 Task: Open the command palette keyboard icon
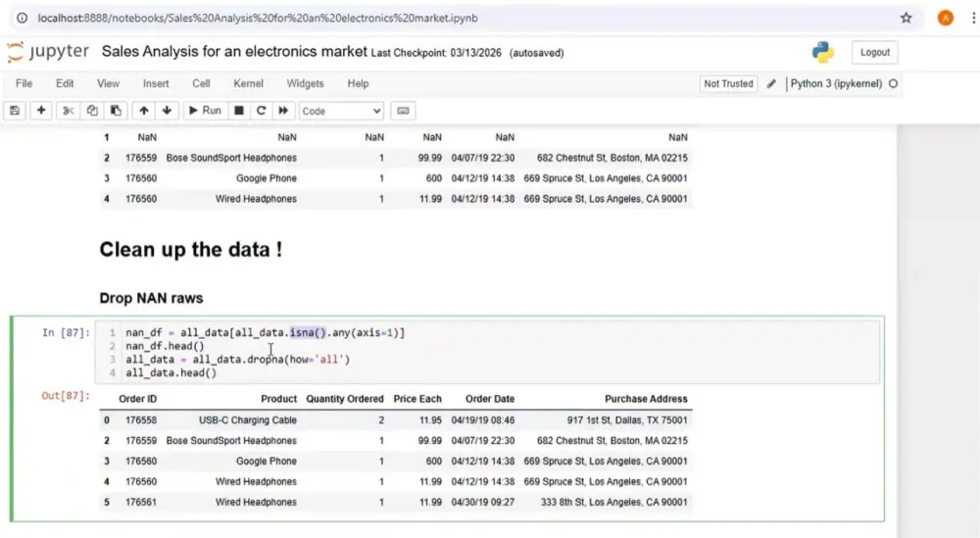[x=403, y=111]
